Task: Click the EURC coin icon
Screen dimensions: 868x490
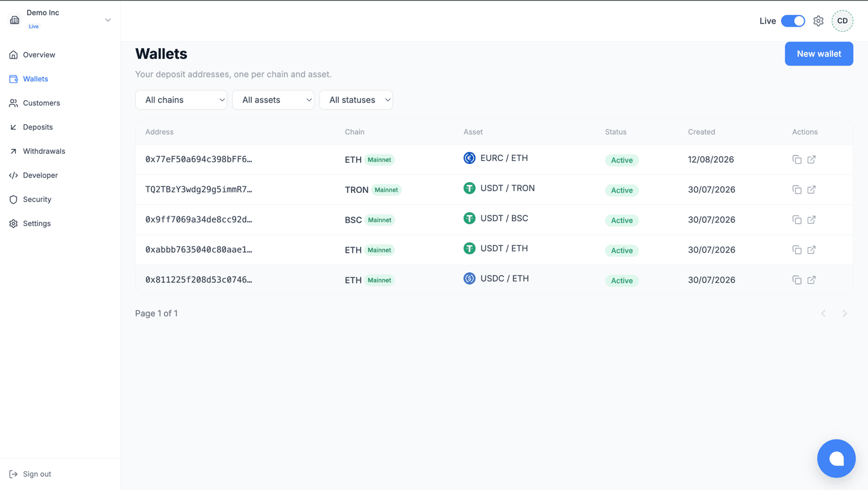Action: pos(470,158)
